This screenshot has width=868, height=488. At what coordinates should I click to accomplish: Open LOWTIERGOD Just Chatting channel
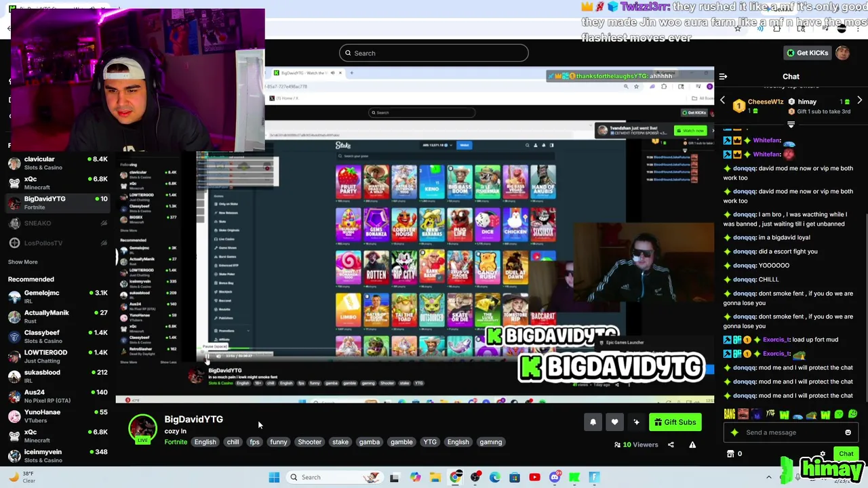[x=58, y=357]
